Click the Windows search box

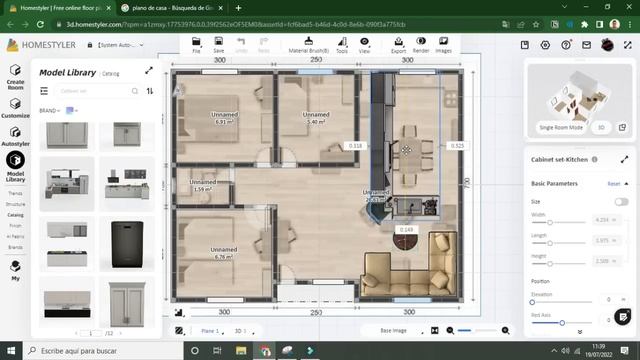point(103,351)
